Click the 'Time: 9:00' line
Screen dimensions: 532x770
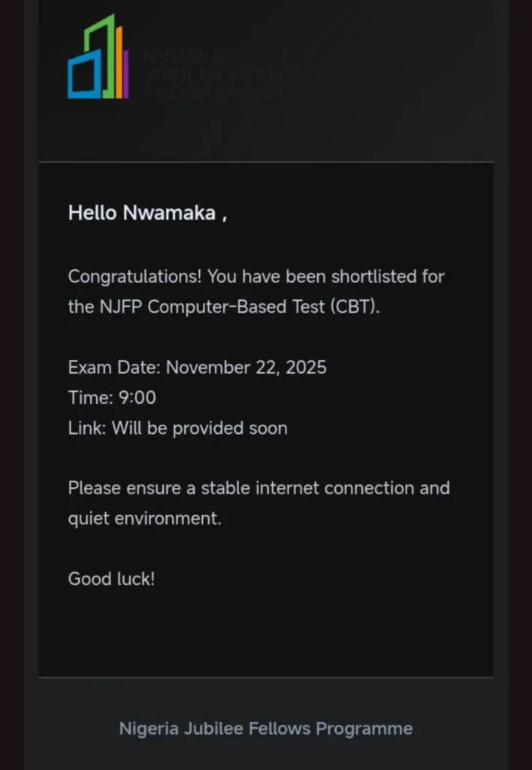pos(112,398)
